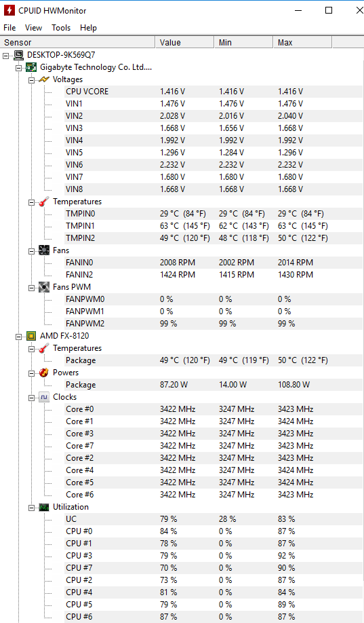The width and height of the screenshot is (364, 623).
Task: Click the Voltages lightning icon
Action: (43, 79)
